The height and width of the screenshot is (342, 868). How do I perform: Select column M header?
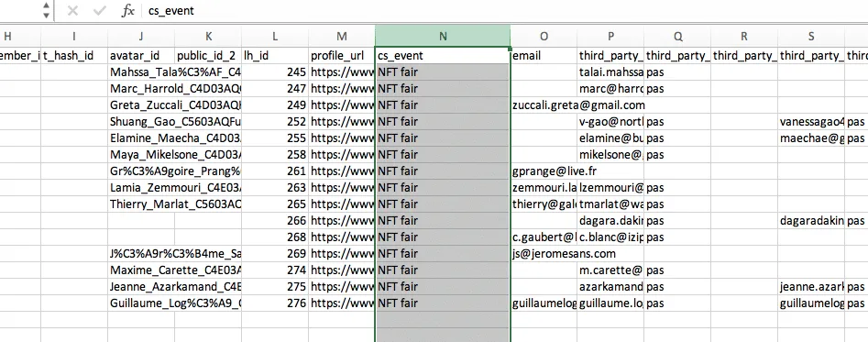click(x=342, y=37)
